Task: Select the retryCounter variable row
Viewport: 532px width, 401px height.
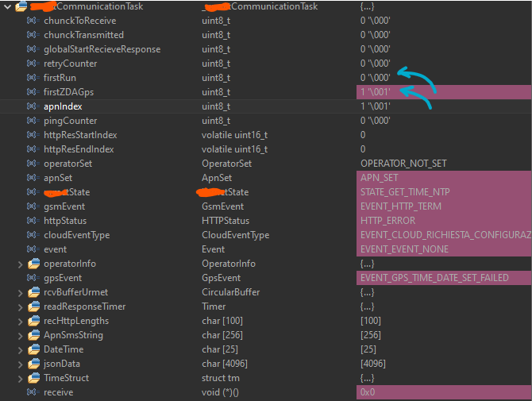Action: click(266, 64)
